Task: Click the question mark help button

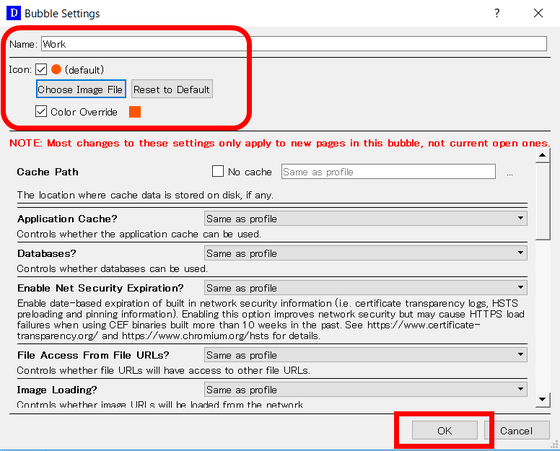Action: pos(497,13)
